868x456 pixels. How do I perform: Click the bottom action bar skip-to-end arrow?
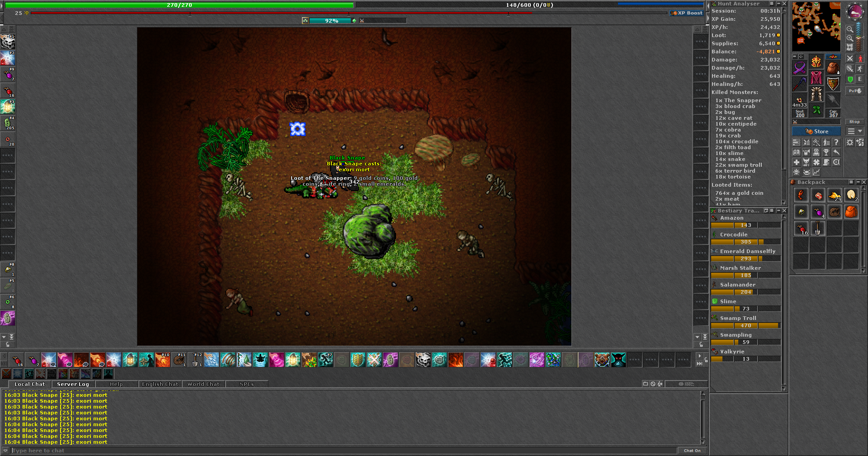[x=699, y=363]
